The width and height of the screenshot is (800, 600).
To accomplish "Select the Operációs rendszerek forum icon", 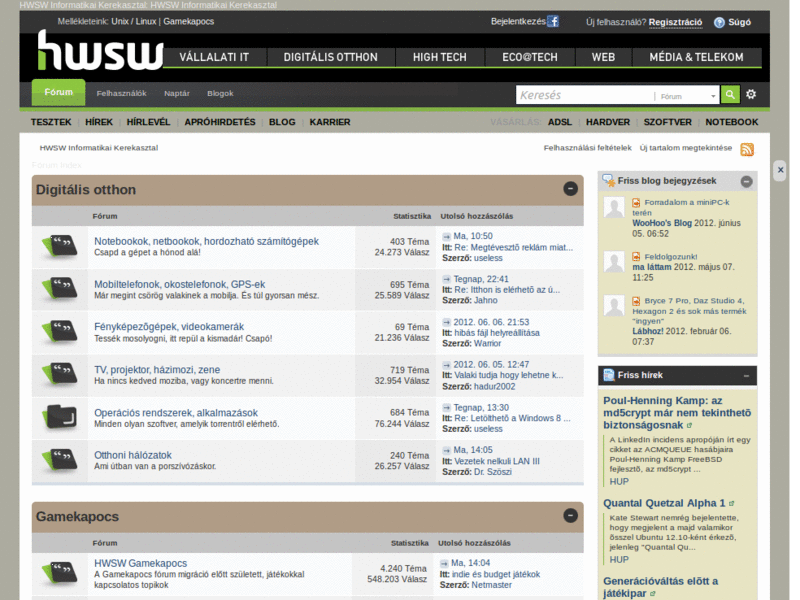I will [x=60, y=418].
